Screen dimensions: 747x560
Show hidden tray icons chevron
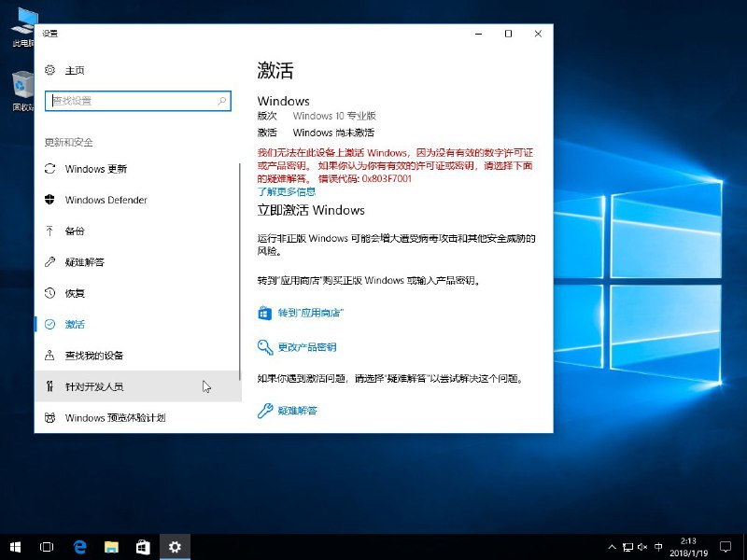613,547
